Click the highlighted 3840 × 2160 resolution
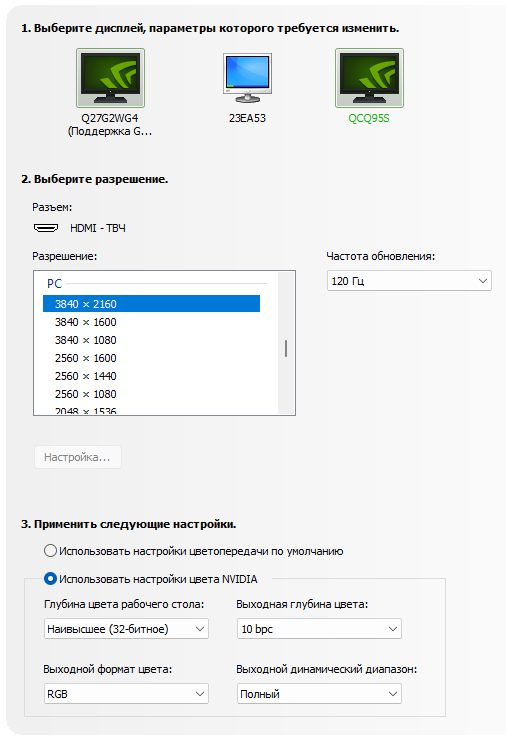506x738 pixels. coord(151,304)
